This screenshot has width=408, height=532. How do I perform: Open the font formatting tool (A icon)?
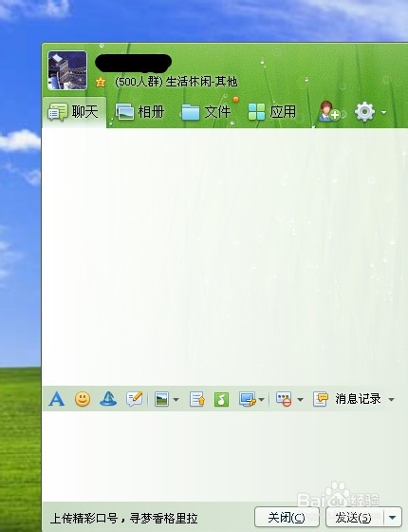tap(56, 399)
